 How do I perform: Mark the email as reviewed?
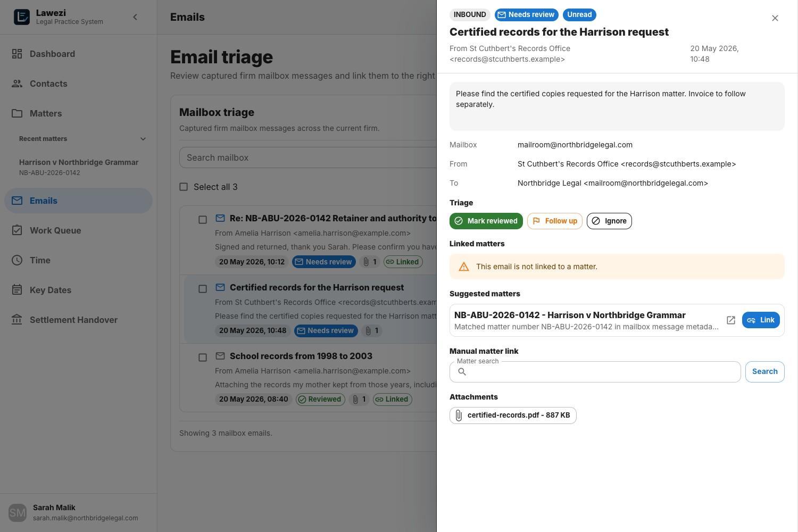[x=486, y=221]
